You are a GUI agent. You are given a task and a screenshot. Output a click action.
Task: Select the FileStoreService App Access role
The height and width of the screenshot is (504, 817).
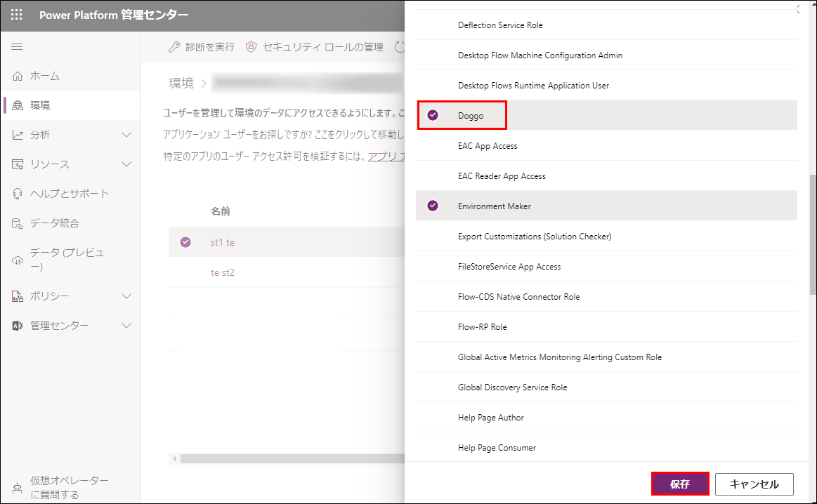[606, 267]
